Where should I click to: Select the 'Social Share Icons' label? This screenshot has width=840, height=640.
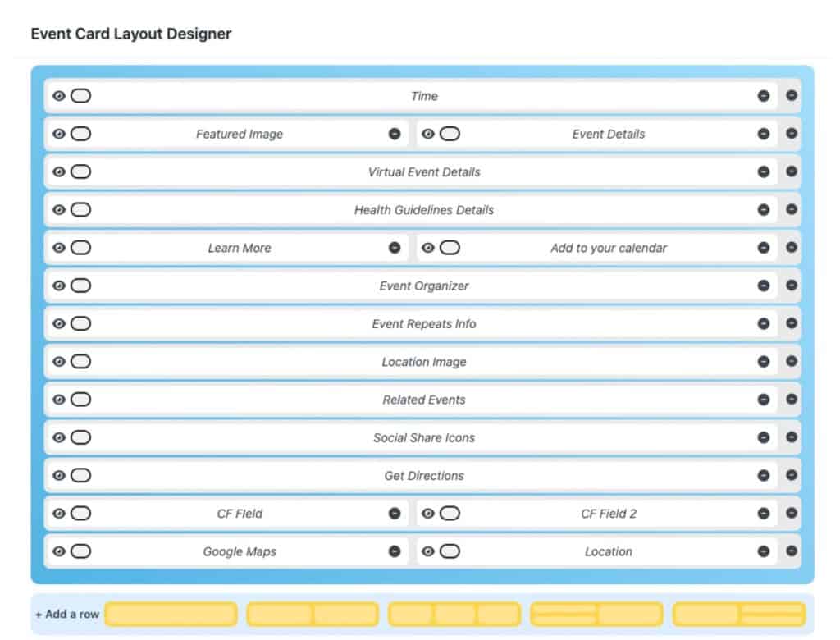click(424, 438)
